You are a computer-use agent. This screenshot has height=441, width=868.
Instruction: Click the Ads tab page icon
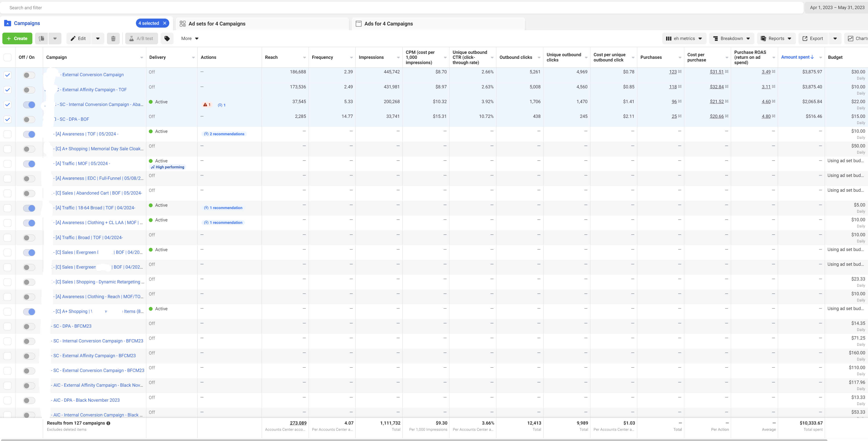click(359, 24)
